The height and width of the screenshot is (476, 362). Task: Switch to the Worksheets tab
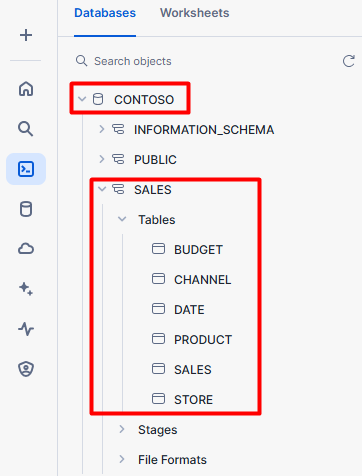coord(195,13)
